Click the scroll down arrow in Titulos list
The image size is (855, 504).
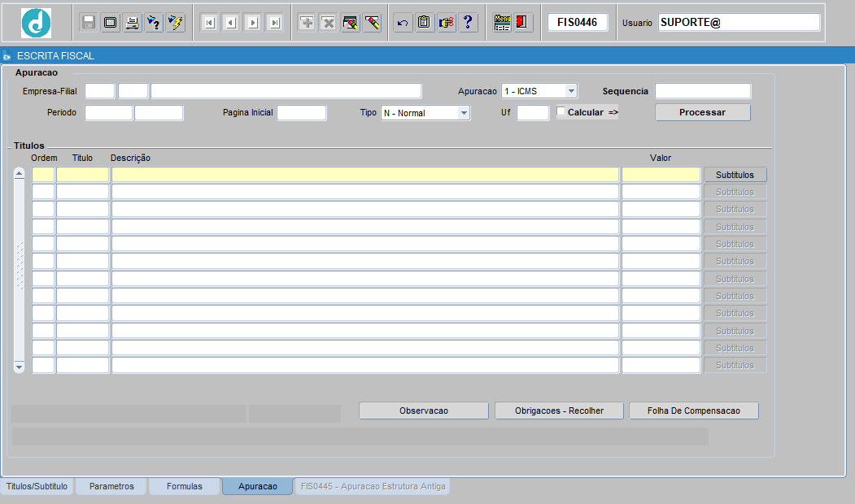tap(20, 367)
